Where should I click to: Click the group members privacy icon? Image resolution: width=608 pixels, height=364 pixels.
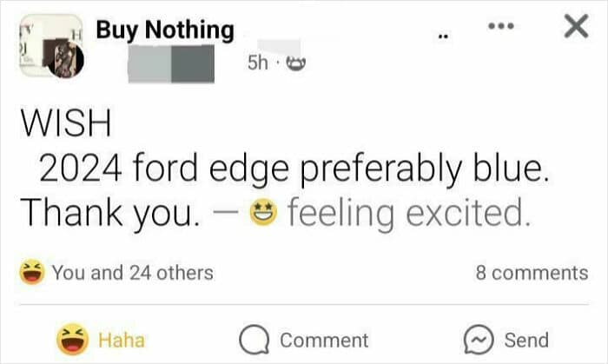coord(296,63)
